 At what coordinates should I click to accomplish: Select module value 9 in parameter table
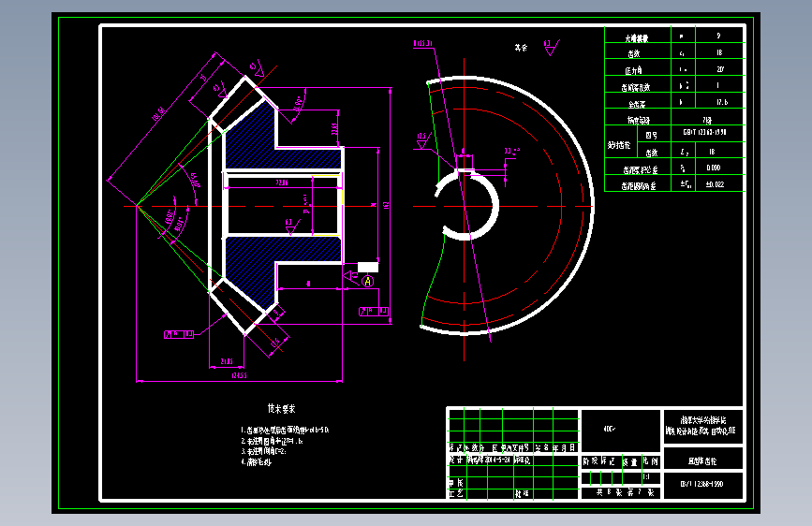click(718, 36)
